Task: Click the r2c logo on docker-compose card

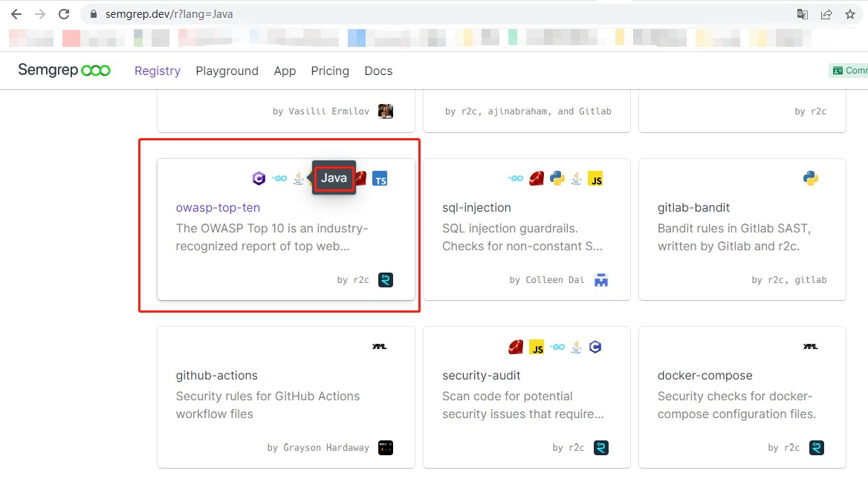Action: [817, 448]
